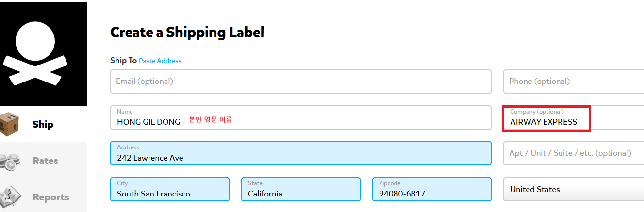Focus the Zipcode field 94080-6817
This screenshot has width=644, height=212.
(431, 190)
